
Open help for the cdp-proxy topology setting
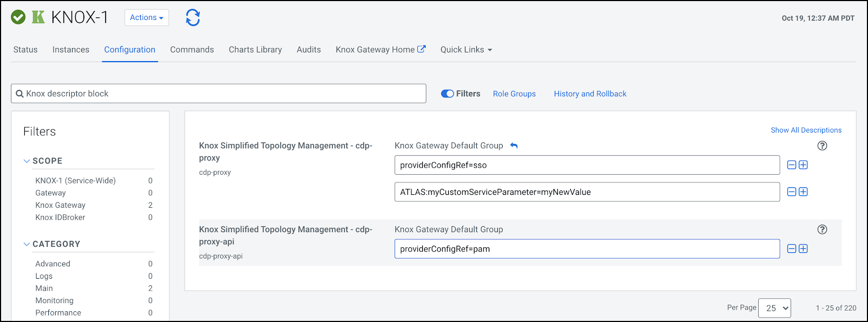tap(822, 146)
